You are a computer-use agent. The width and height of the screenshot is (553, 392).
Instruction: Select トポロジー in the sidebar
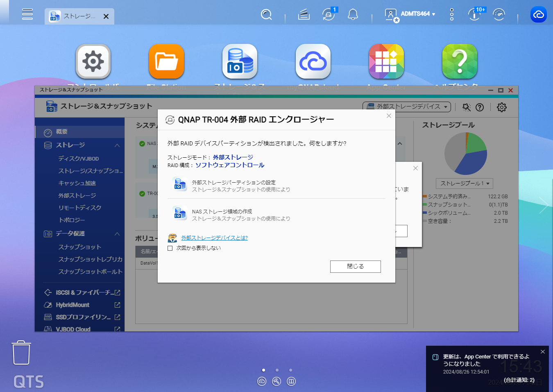click(x=72, y=220)
